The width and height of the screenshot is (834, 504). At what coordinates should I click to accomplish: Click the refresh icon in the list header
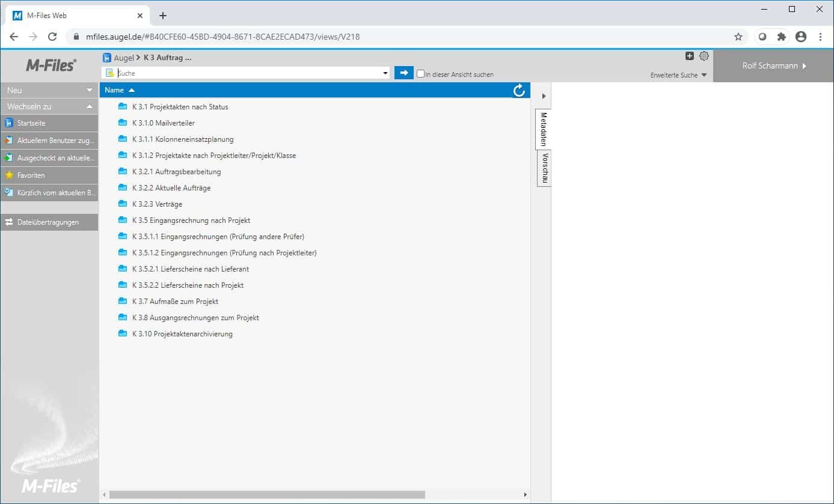[519, 91]
